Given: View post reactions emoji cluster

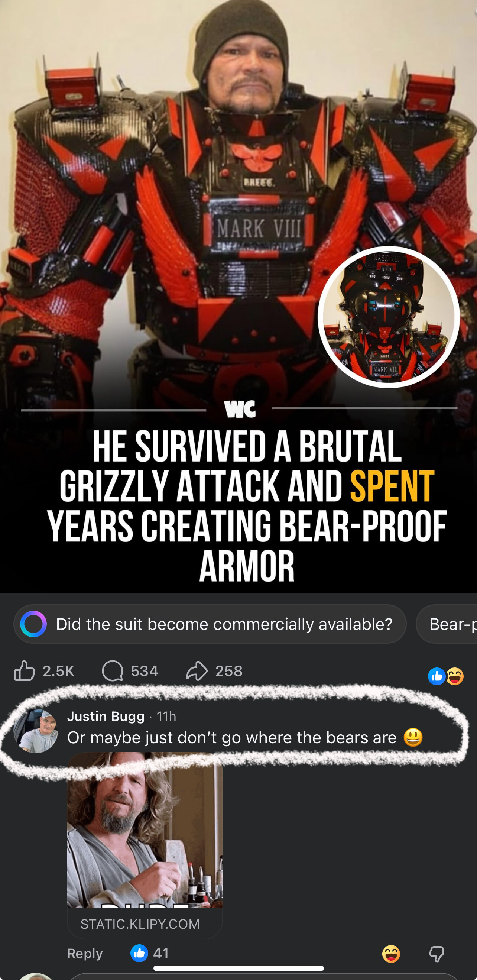Looking at the screenshot, I should coord(446,676).
